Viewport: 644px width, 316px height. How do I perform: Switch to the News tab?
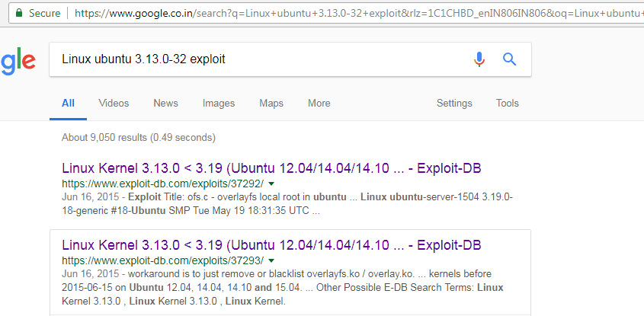pyautogui.click(x=165, y=104)
